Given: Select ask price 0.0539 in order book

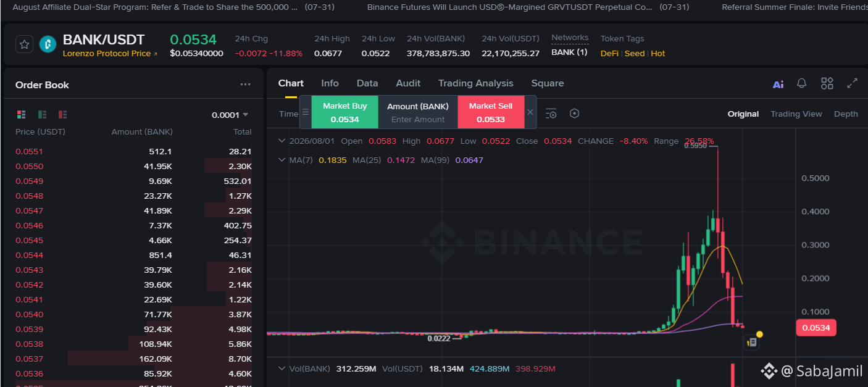Looking at the screenshot, I should pos(29,329).
